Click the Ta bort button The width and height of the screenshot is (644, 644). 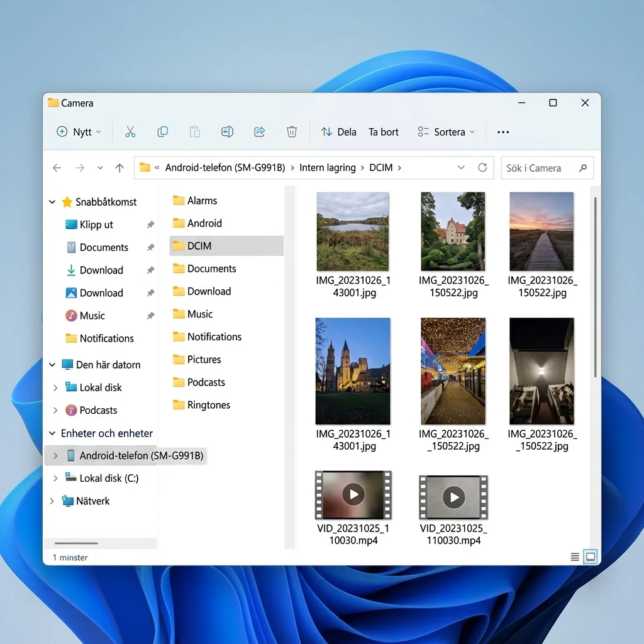[x=384, y=132]
